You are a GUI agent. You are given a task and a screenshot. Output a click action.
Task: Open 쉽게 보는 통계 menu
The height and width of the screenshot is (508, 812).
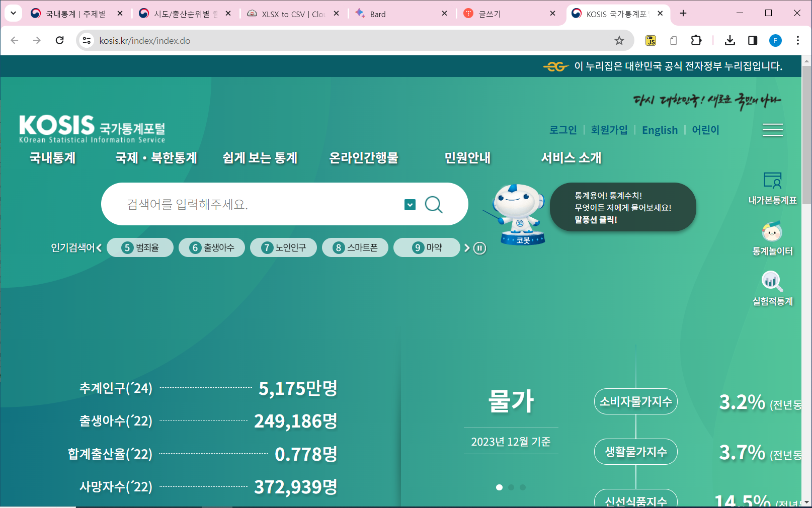(260, 157)
